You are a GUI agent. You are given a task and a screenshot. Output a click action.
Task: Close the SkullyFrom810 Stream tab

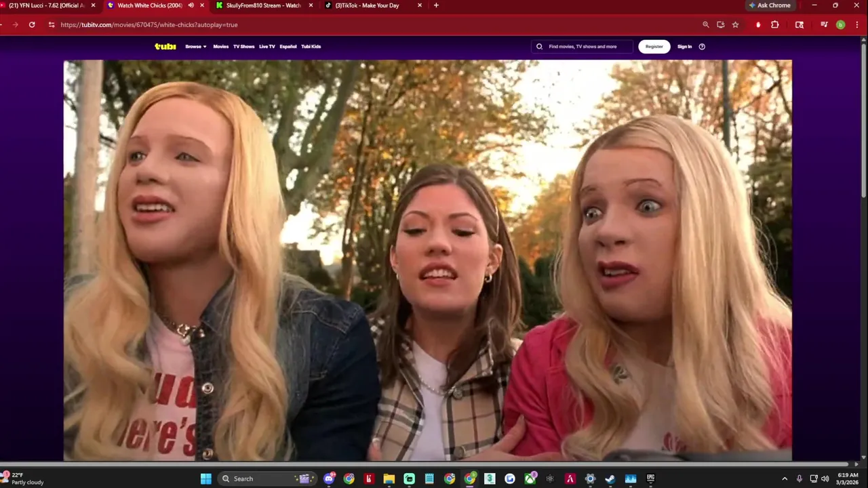click(x=311, y=5)
